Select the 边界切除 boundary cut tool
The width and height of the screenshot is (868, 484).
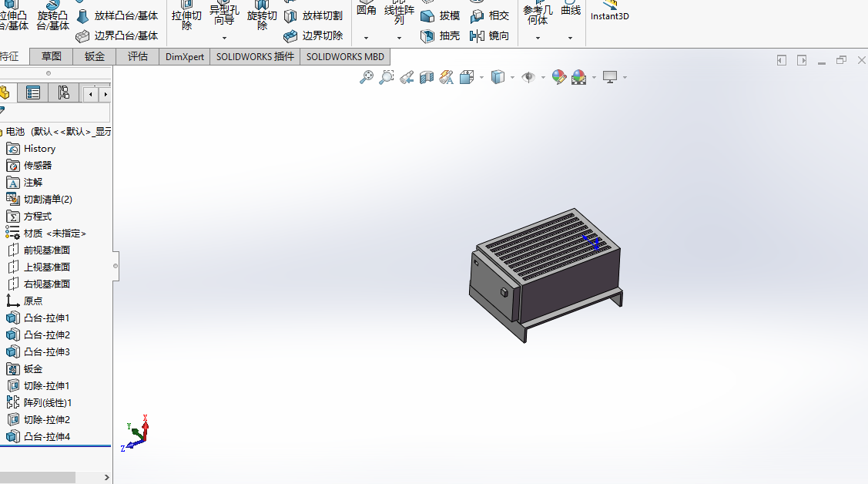[x=313, y=36]
